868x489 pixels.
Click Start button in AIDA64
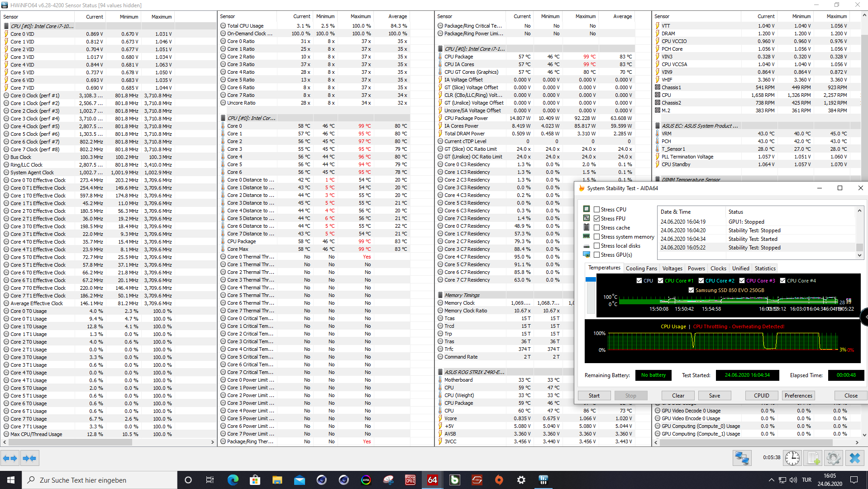(x=594, y=395)
